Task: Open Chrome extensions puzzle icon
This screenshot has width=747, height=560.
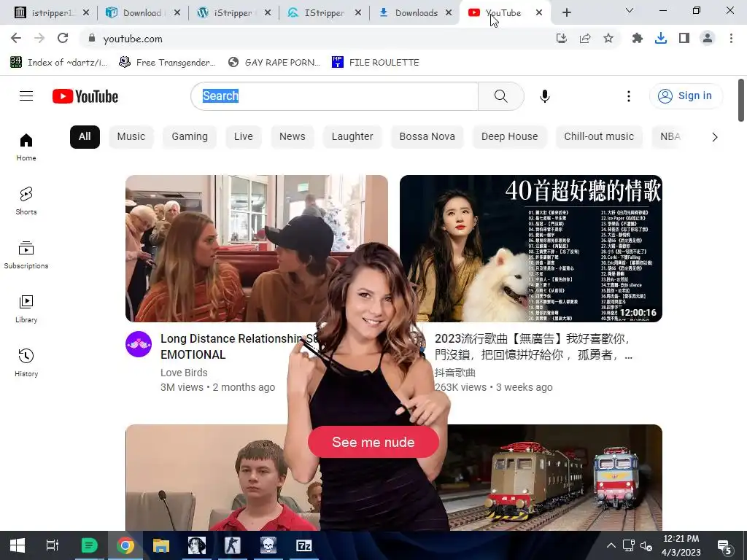Action: (637, 38)
